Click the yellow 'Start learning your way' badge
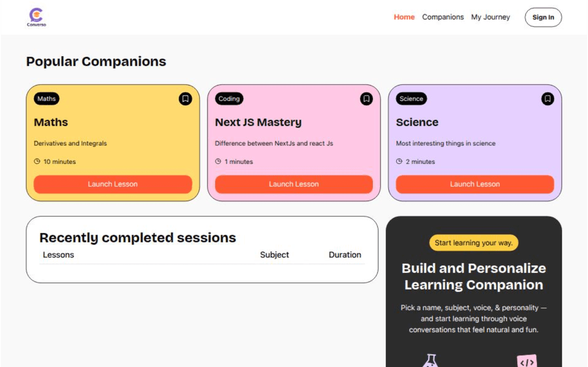The height and width of the screenshot is (367, 588). click(x=474, y=243)
